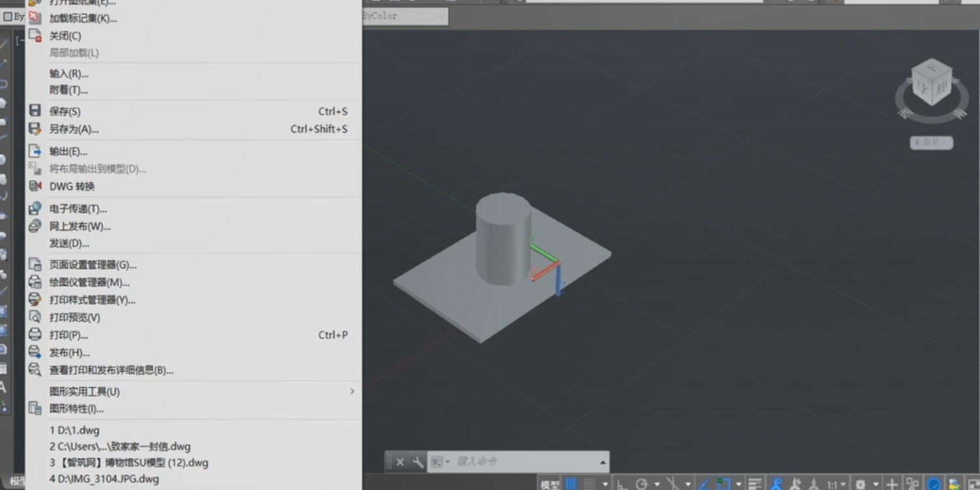Toggle snap mode dotted grid button
Viewport: 980px width, 490px height.
pyautogui.click(x=589, y=485)
